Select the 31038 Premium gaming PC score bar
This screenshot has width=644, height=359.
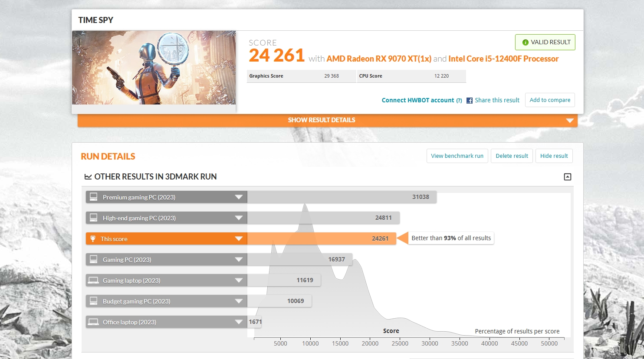click(x=342, y=197)
